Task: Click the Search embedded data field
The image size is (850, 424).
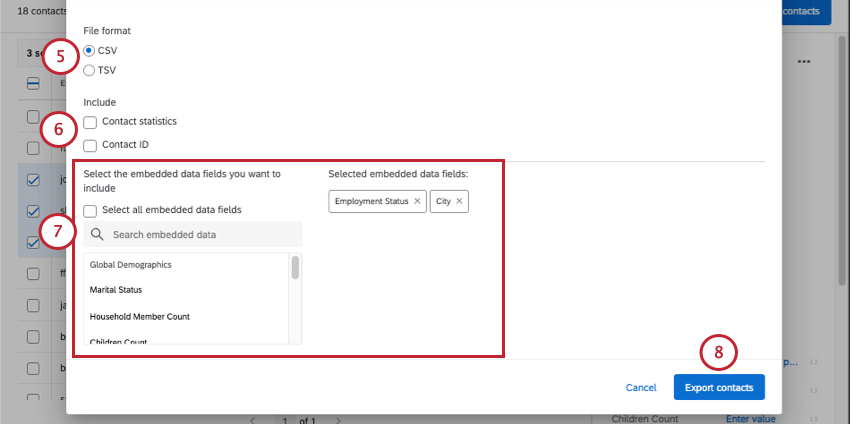Action: 193,234
